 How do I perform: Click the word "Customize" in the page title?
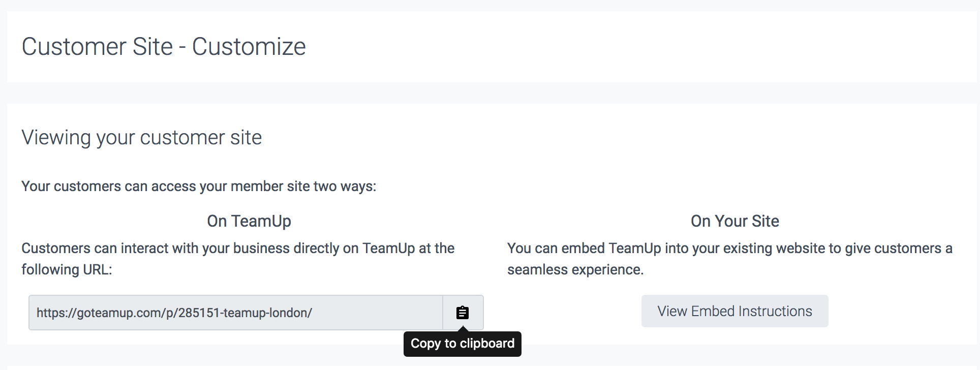pos(249,47)
